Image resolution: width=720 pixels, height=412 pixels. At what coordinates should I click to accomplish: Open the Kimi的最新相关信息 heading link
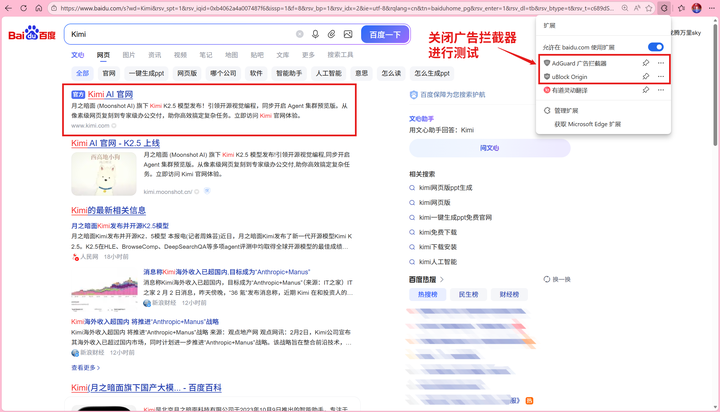coord(108,210)
